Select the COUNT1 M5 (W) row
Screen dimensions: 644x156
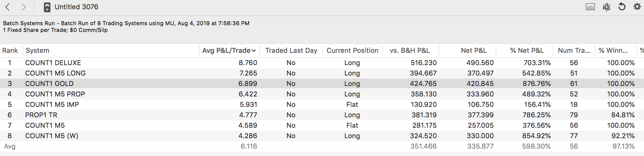(x=51, y=136)
